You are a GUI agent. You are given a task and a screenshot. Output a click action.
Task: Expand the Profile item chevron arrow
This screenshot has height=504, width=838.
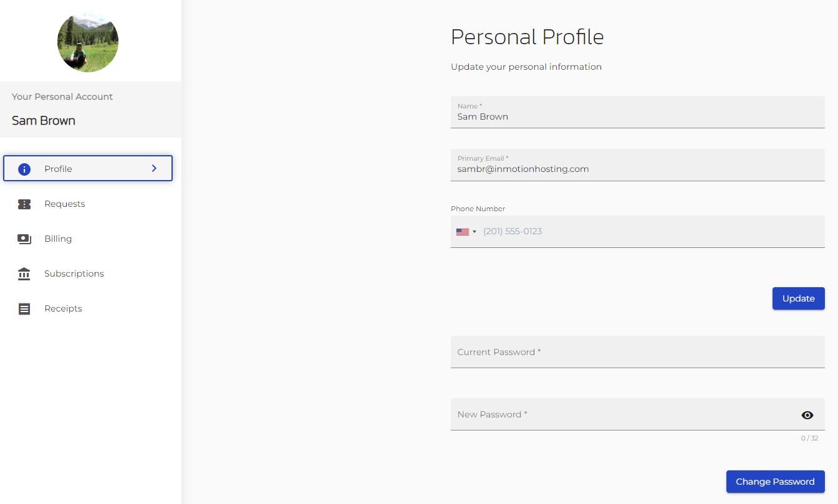click(x=154, y=168)
